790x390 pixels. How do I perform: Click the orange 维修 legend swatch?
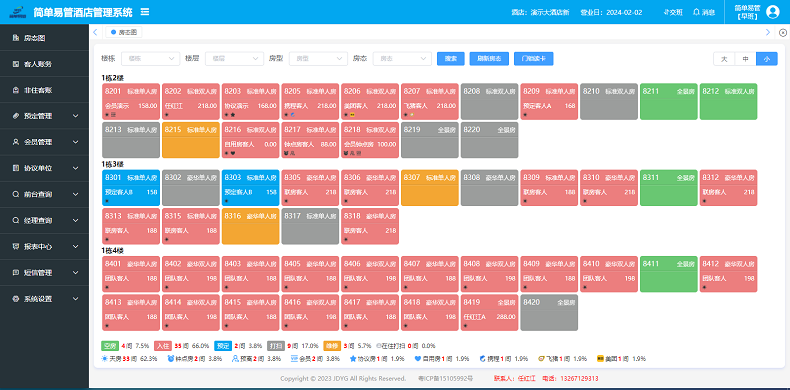tap(332, 346)
